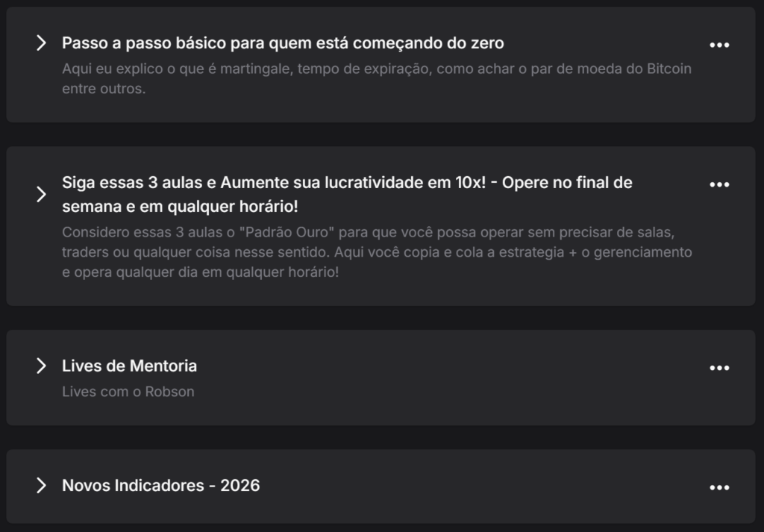Open three-dot menu for 'Siga essas 3 aulas' module
This screenshot has width=764, height=532.
[719, 184]
